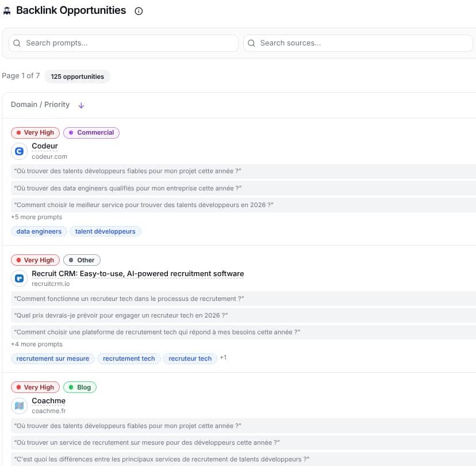Click Codeur prompt about meilleur service 2026
Screen dimensions: 476x466
tap(244, 205)
